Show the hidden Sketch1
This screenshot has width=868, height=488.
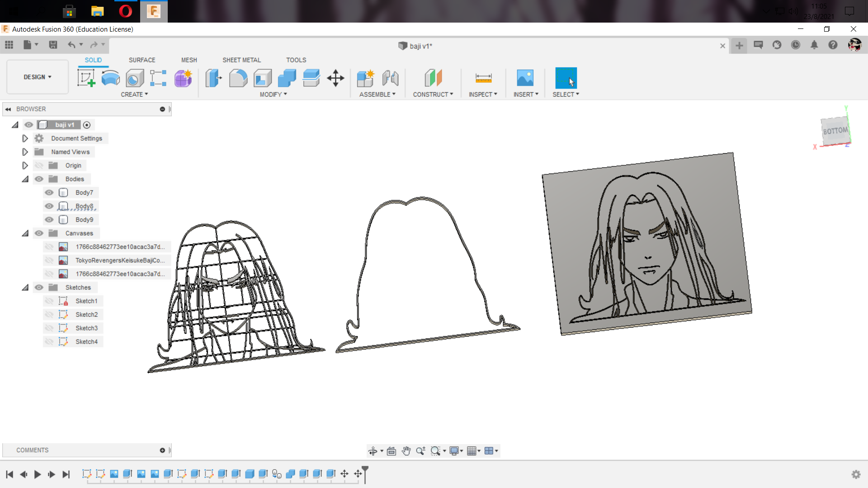[x=49, y=301]
